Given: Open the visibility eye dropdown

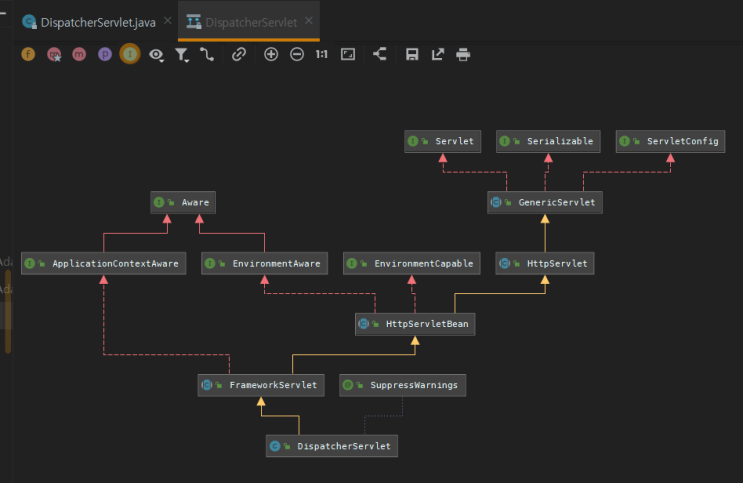Looking at the screenshot, I should (x=157, y=55).
